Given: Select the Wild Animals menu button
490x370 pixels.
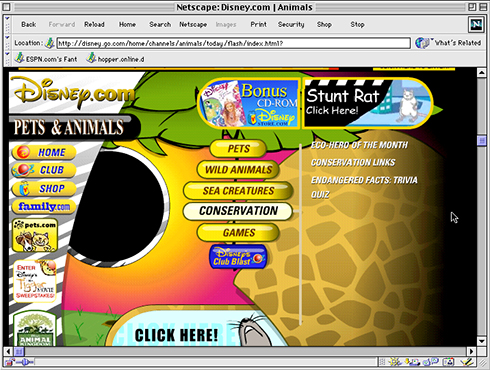Looking at the screenshot, I should click(238, 170).
